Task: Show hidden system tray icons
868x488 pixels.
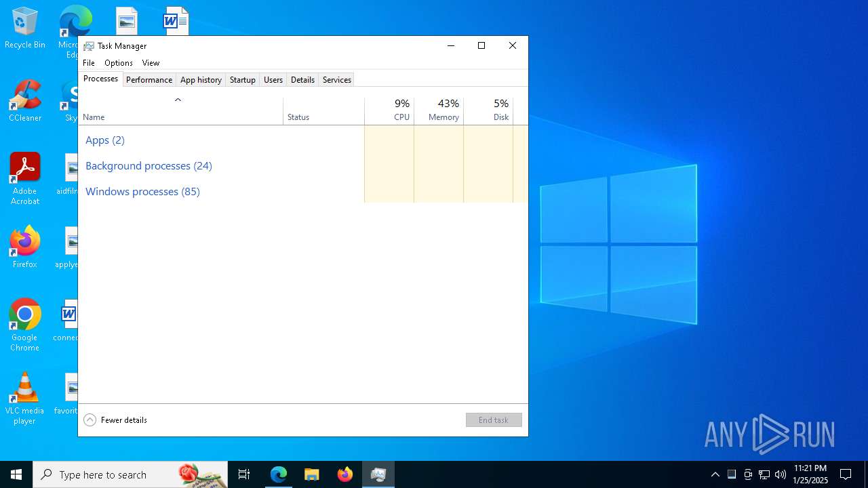Action: [715, 474]
